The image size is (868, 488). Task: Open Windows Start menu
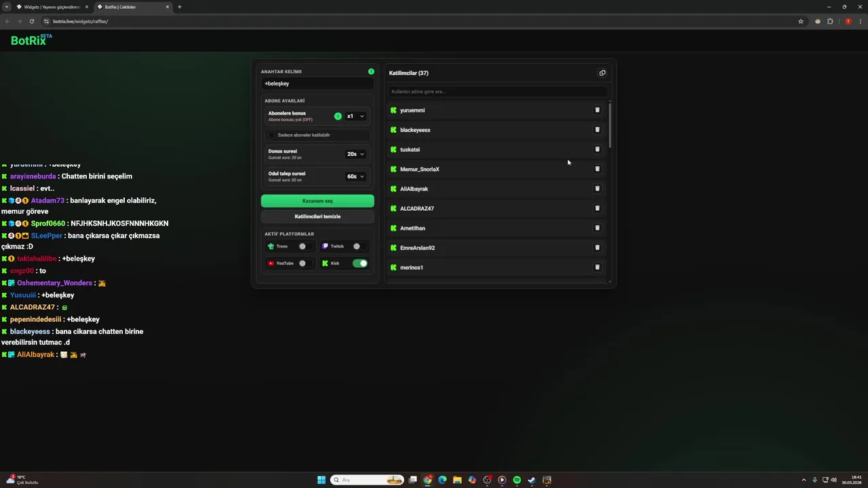point(321,480)
